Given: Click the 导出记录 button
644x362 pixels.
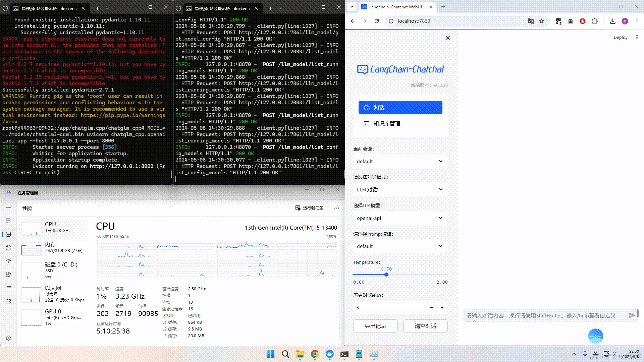Looking at the screenshot, I should pos(375,326).
